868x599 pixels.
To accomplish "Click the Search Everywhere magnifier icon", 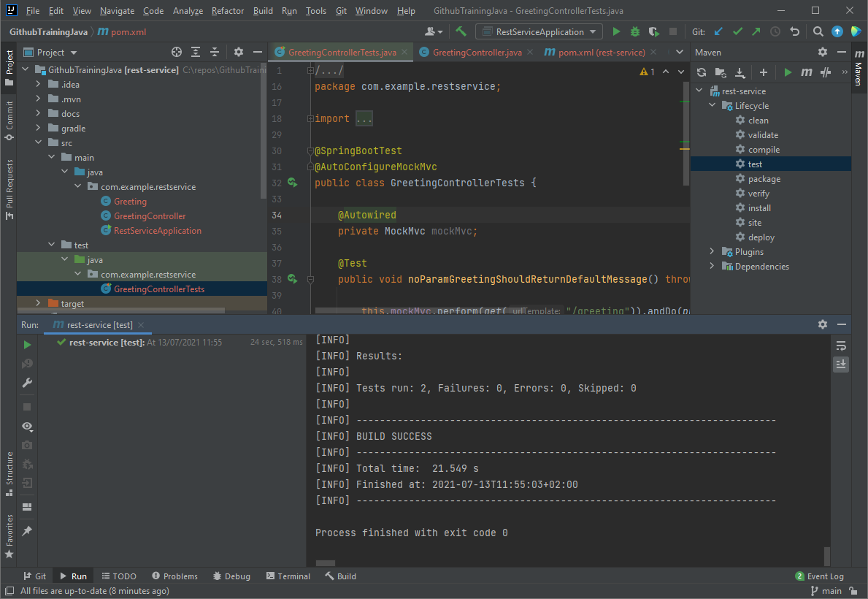I will (x=818, y=32).
